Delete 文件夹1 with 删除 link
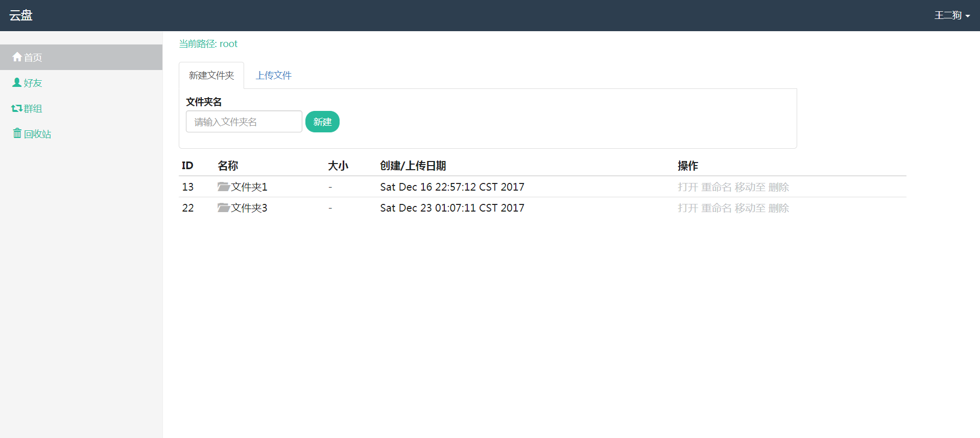The image size is (980, 438). pyautogui.click(x=778, y=187)
